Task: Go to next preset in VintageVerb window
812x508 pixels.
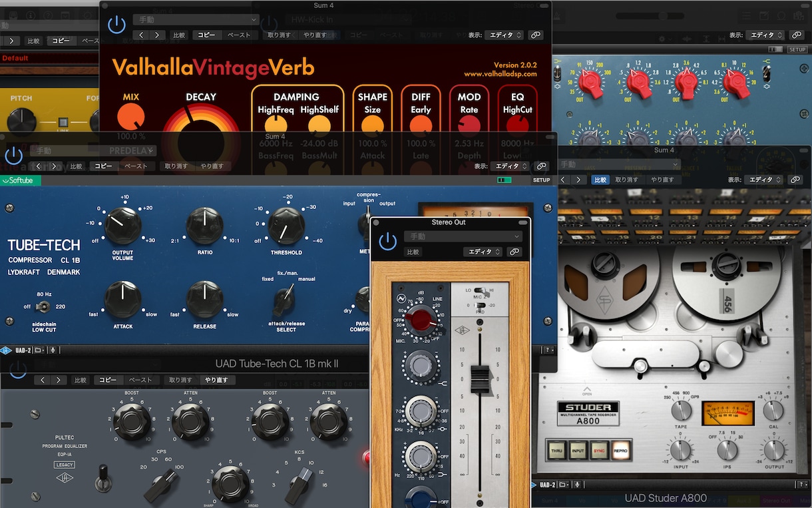Action: tap(157, 35)
